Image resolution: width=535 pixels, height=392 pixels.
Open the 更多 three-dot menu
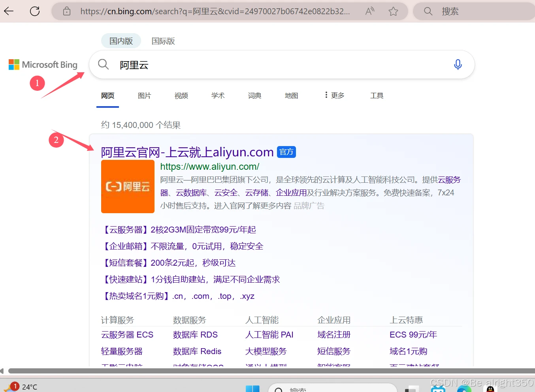pos(334,95)
